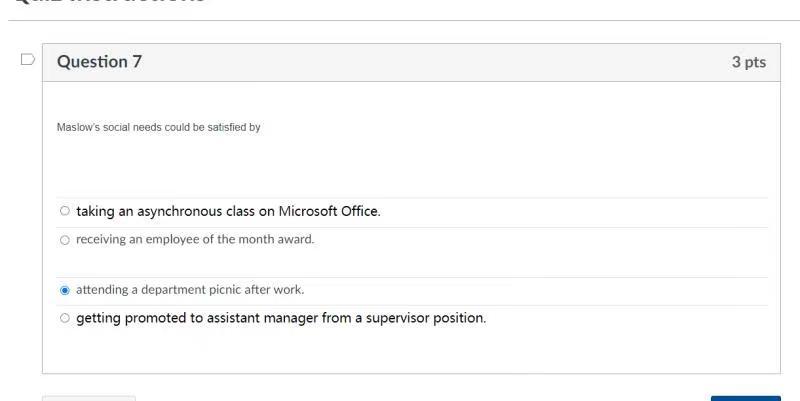Click the gray Question 7 header bar

point(411,62)
